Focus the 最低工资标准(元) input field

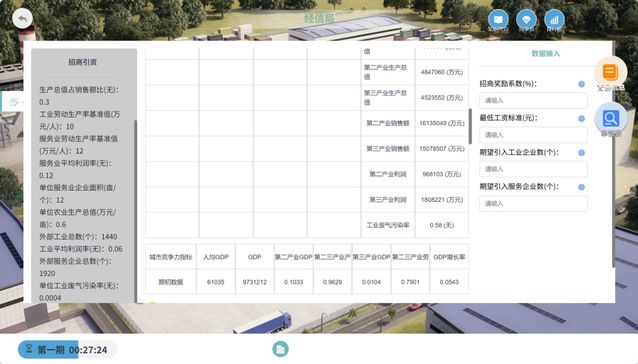coord(533,135)
